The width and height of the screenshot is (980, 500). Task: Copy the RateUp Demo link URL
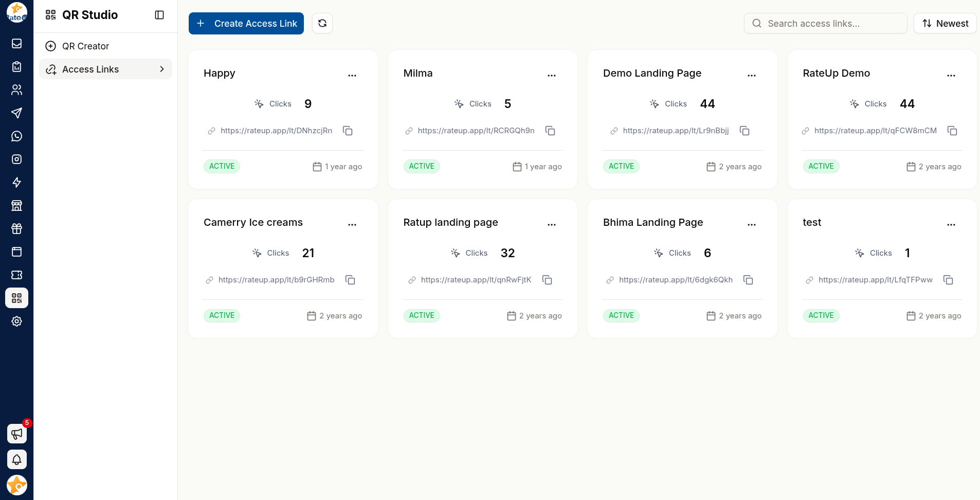coord(952,131)
